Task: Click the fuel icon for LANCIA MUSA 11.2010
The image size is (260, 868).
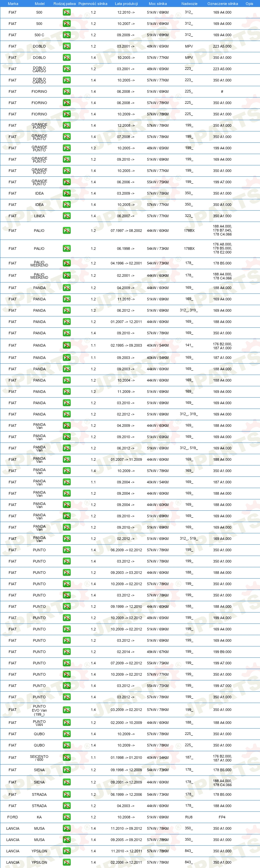Action: pos(67,828)
